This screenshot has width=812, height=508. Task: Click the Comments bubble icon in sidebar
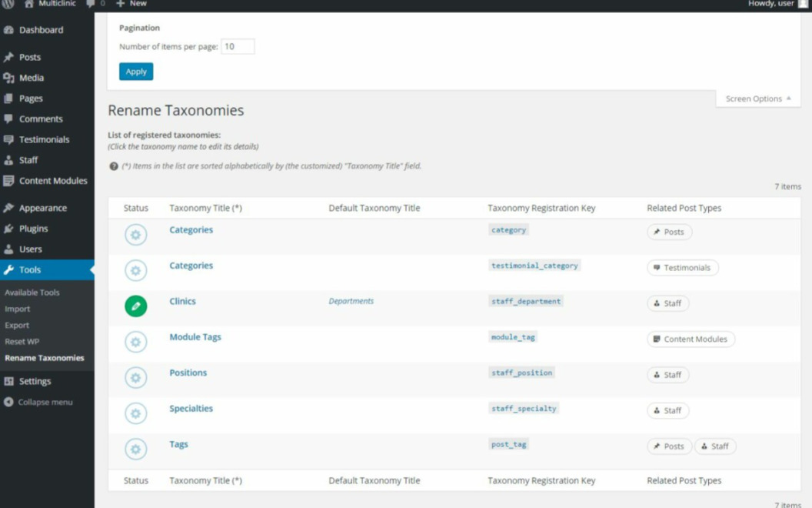tap(8, 119)
